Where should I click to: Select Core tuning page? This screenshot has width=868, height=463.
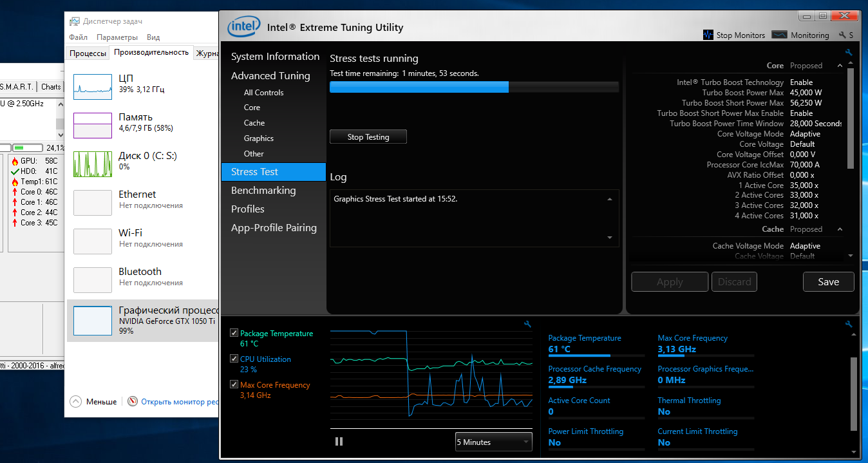tap(252, 108)
